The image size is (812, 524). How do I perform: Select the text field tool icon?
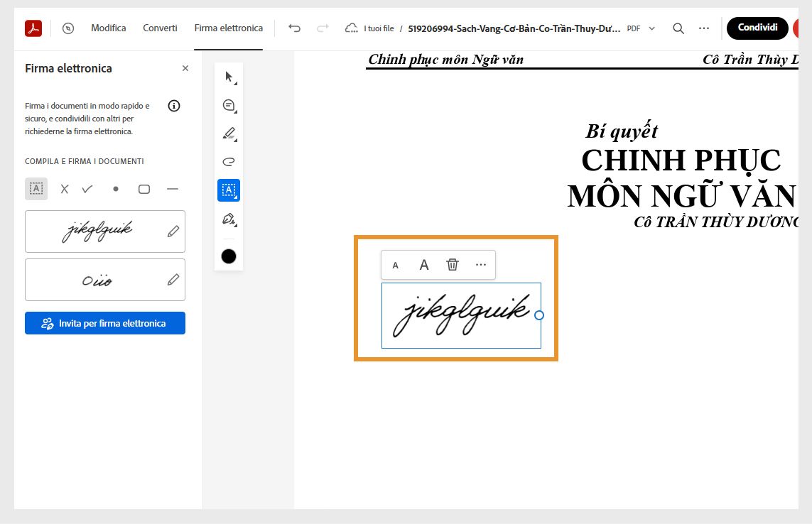pyautogui.click(x=36, y=189)
